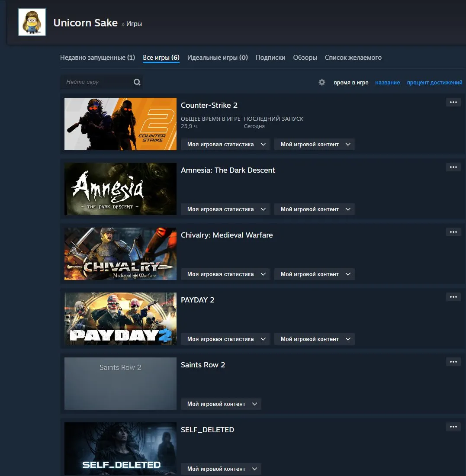The image size is (466, 476).
Task: Open SELF_DELETED three-dots options menu
Action: (x=453, y=427)
